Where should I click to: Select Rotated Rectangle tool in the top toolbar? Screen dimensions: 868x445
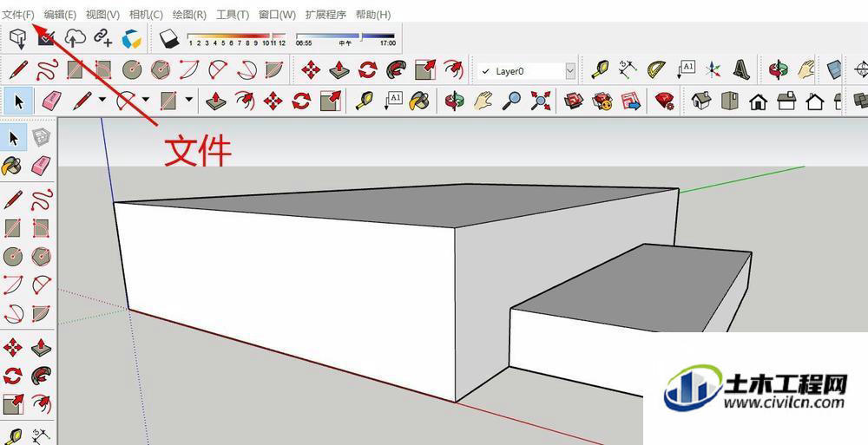coord(103,70)
